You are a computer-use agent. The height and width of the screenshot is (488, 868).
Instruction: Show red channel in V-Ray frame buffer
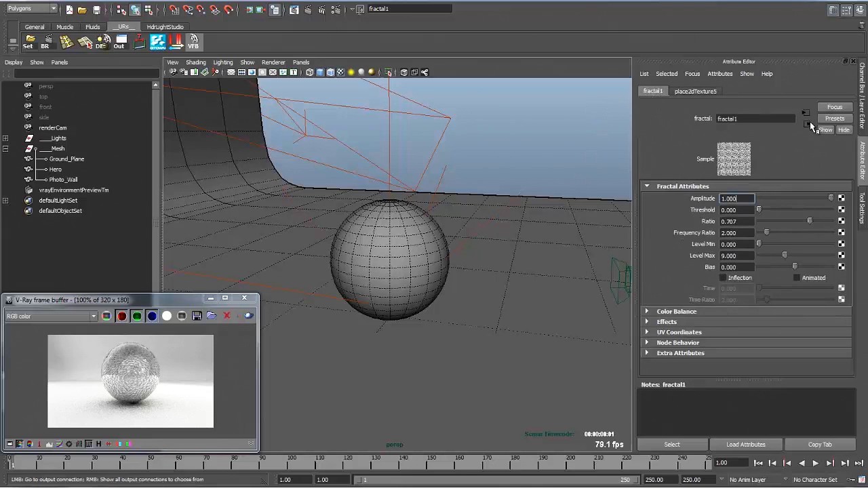(x=122, y=316)
